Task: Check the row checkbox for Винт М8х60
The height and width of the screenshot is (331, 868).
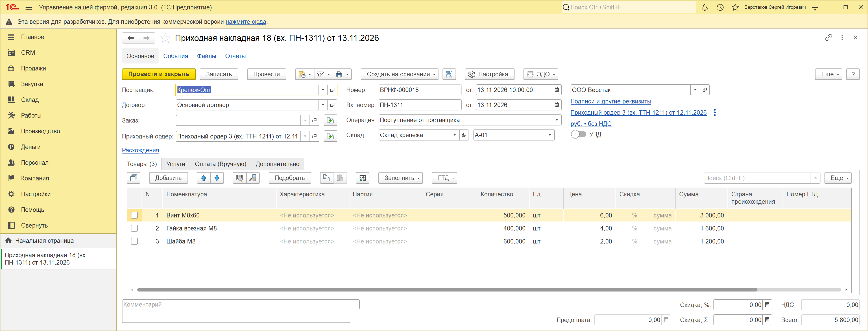Action: pyautogui.click(x=134, y=215)
